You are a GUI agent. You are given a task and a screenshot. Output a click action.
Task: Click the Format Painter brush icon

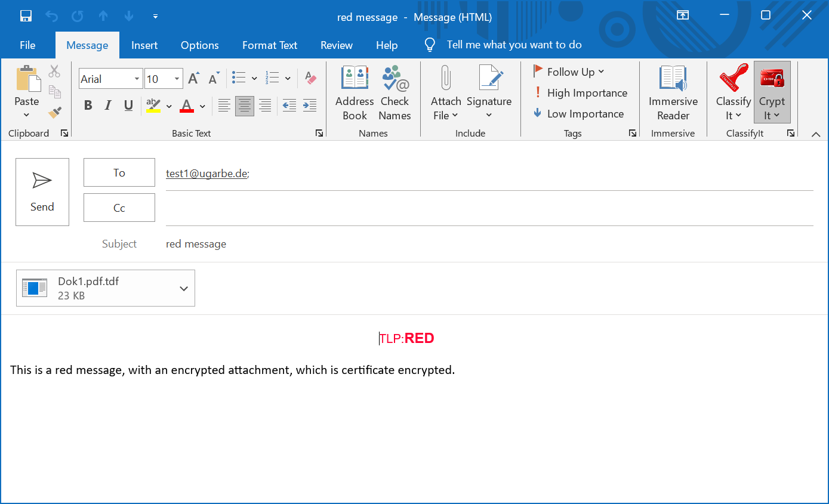(55, 112)
